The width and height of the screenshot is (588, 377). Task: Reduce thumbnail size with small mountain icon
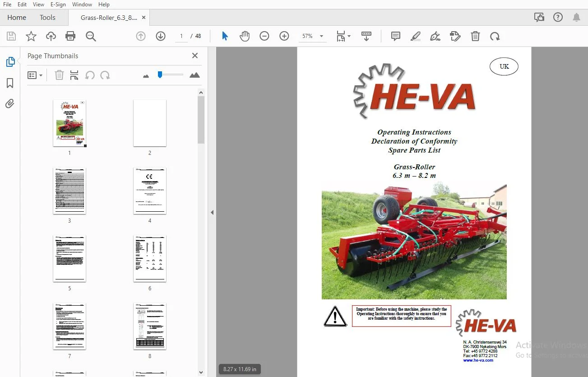(146, 76)
